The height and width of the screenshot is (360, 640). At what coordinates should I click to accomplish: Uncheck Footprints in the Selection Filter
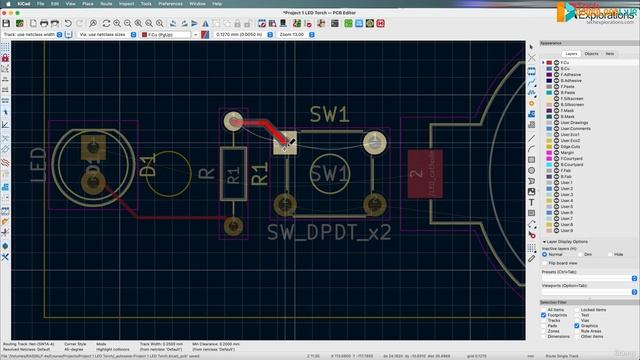(544, 315)
